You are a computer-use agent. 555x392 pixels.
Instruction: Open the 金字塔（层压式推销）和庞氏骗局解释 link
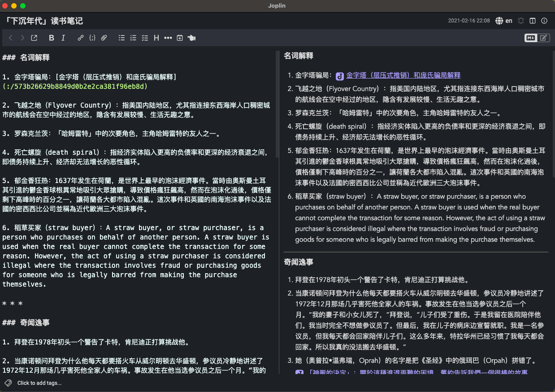tap(403, 75)
